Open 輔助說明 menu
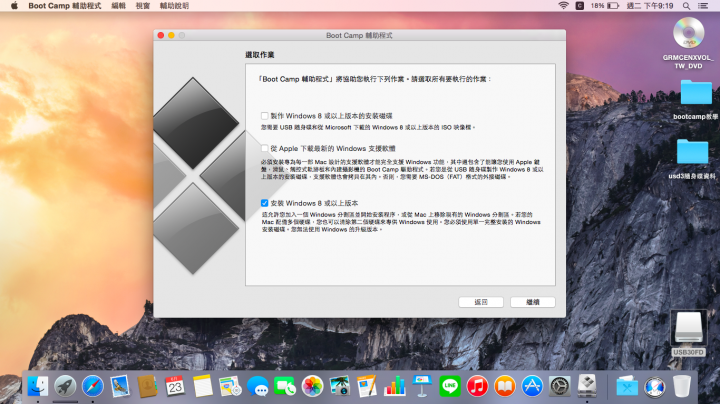 point(174,6)
